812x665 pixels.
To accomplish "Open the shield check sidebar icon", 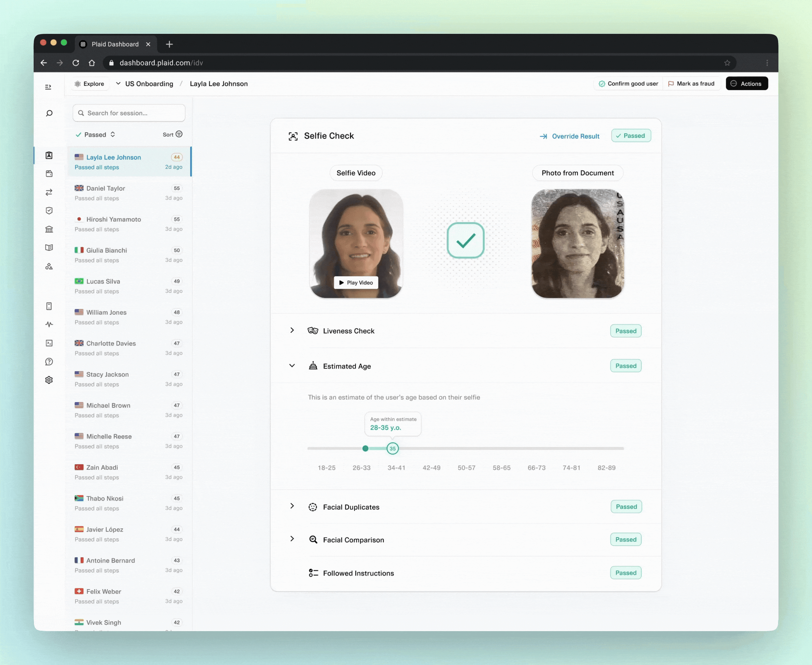I will (49, 211).
